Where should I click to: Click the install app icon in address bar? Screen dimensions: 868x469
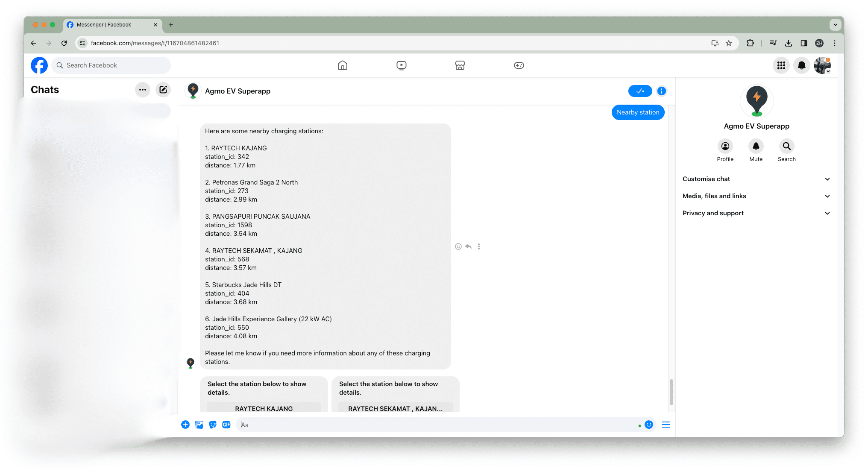[x=715, y=43]
